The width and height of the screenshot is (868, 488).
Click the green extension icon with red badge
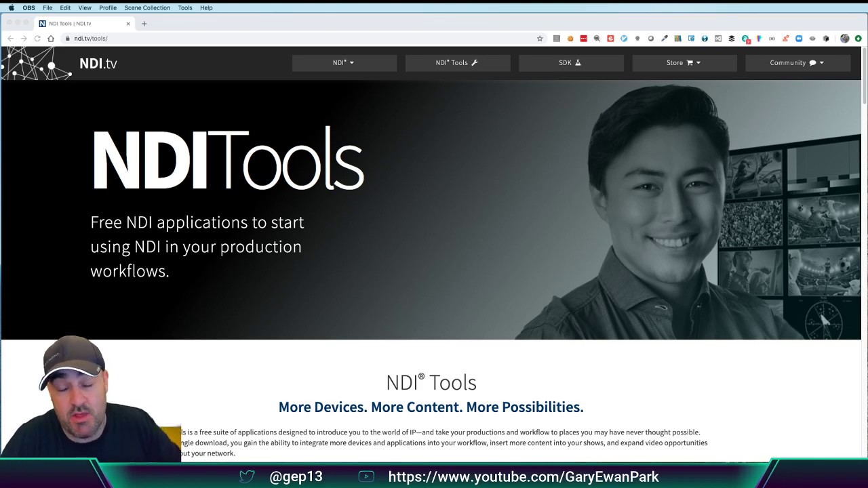(x=745, y=39)
